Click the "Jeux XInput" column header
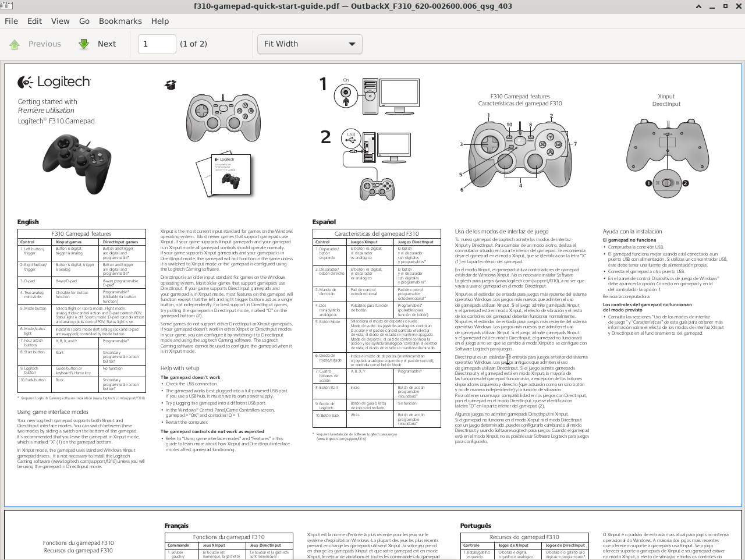745x560 pixels. point(214,545)
